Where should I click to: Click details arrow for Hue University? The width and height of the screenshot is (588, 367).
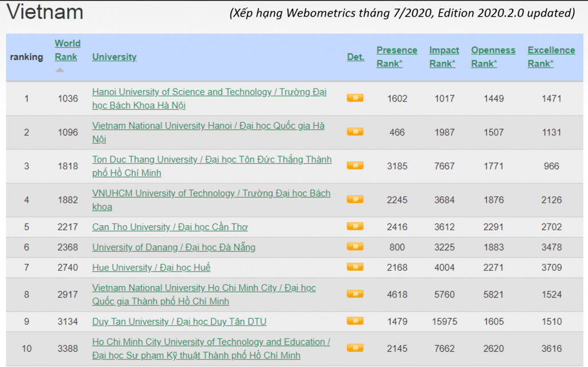click(x=355, y=267)
